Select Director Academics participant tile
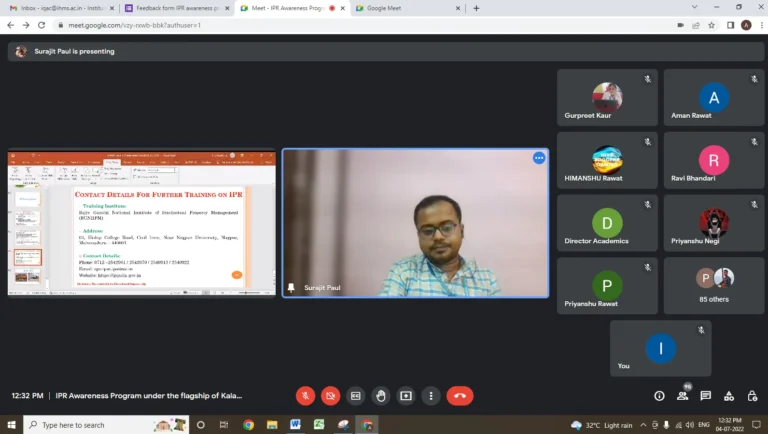Viewport: 768px width, 434px height. 607,223
